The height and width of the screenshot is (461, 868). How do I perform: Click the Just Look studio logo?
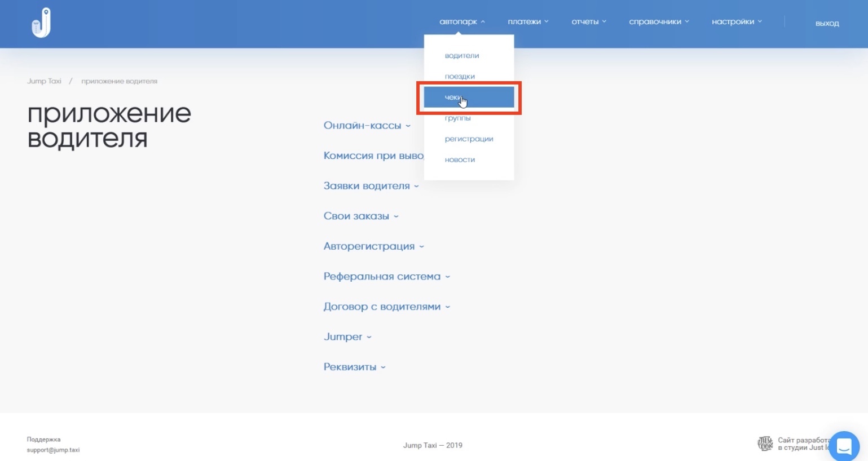[765, 444]
